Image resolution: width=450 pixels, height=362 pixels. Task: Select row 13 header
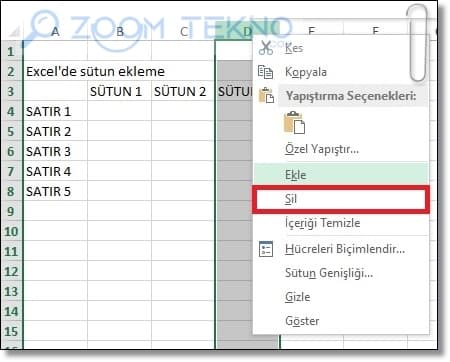pos(11,291)
